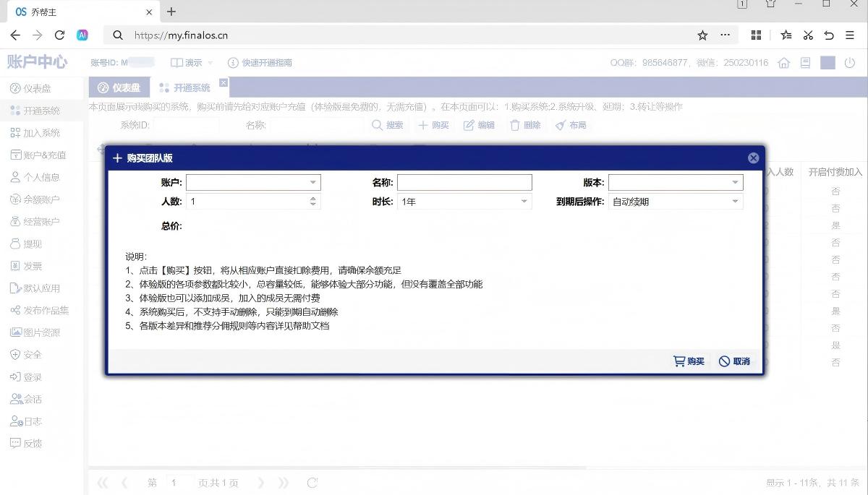Screen dimensions: 868x495
Task: Click the 编辑 toolbar button
Action: tap(479, 125)
